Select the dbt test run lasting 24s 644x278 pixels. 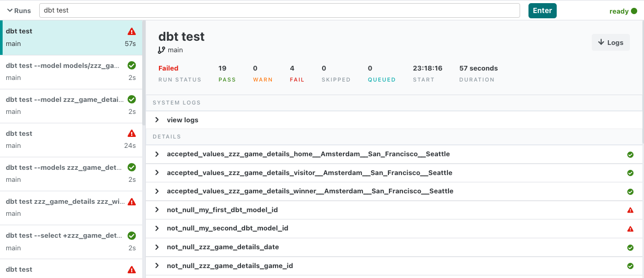(x=71, y=140)
